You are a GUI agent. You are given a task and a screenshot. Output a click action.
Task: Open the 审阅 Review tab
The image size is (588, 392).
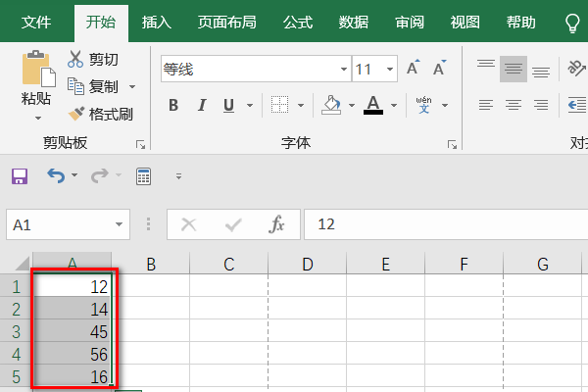coord(409,23)
